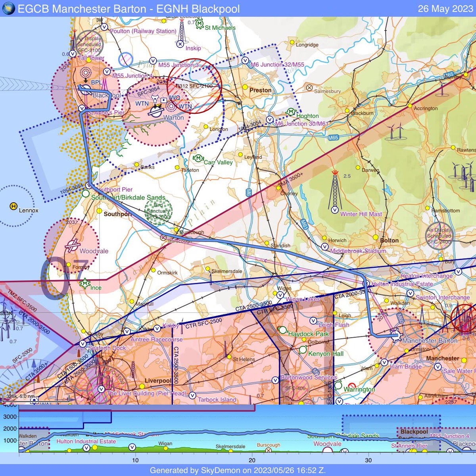Select the Lennox helipad H icon
The width and height of the screenshot is (476, 476).
13,206
